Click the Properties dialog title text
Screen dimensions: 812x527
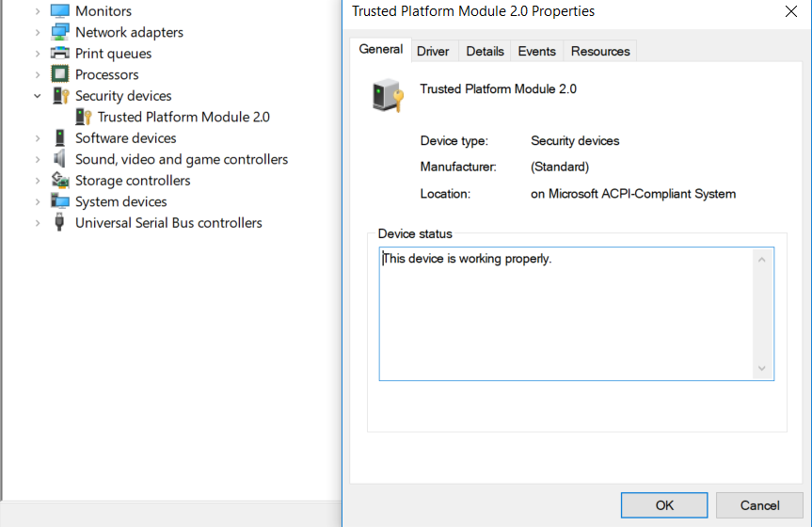click(x=472, y=11)
